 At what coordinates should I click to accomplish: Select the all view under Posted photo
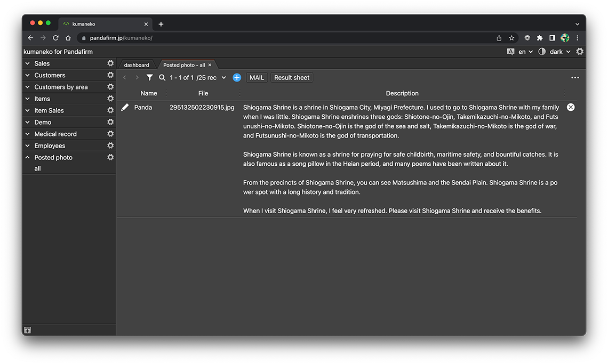pyautogui.click(x=37, y=168)
